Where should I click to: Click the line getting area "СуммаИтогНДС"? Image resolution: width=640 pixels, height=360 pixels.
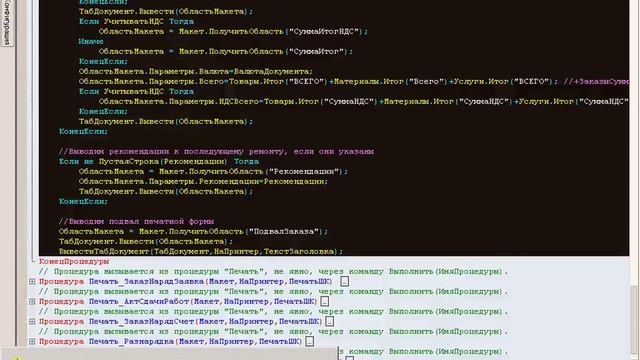(x=233, y=31)
